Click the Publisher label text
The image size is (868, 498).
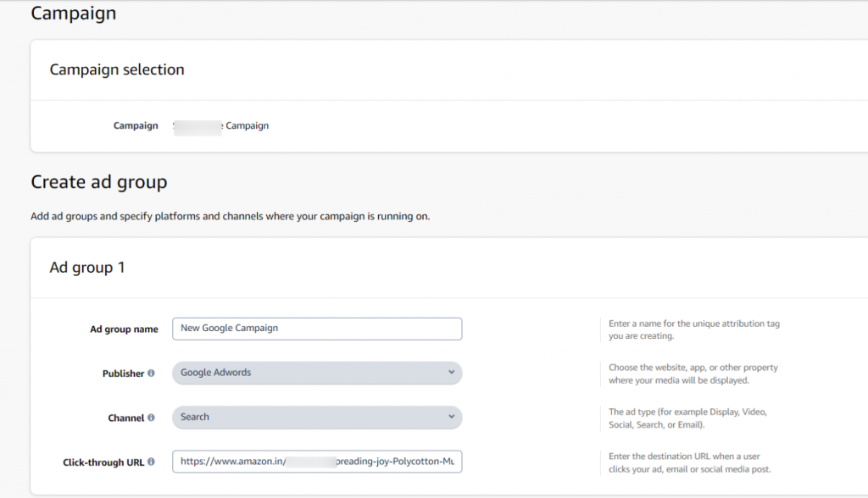click(x=123, y=373)
